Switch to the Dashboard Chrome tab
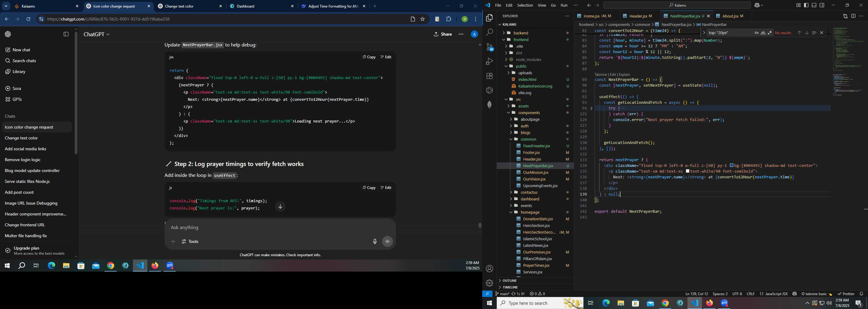Screen dimensions: 868x309 (261, 6)
